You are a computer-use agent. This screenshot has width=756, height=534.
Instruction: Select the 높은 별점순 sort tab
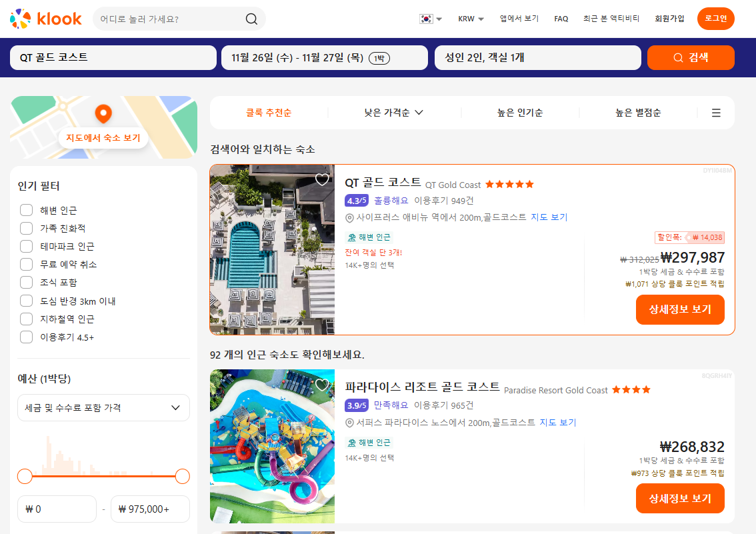point(638,112)
